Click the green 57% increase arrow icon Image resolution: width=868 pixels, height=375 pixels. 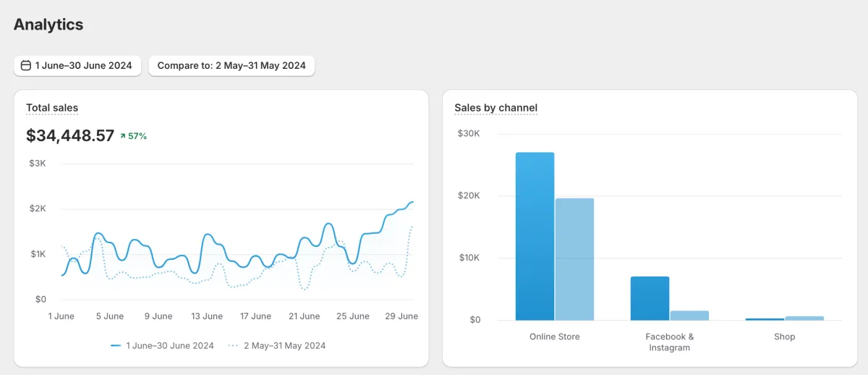coord(123,135)
